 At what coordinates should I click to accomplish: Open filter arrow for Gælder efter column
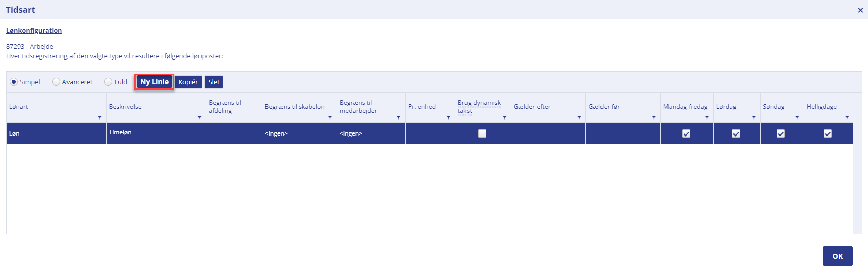(x=579, y=118)
